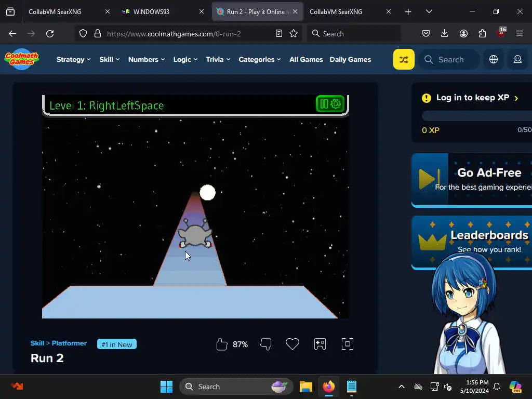Save page to Pocket
The width and height of the screenshot is (532, 399).
426,34
